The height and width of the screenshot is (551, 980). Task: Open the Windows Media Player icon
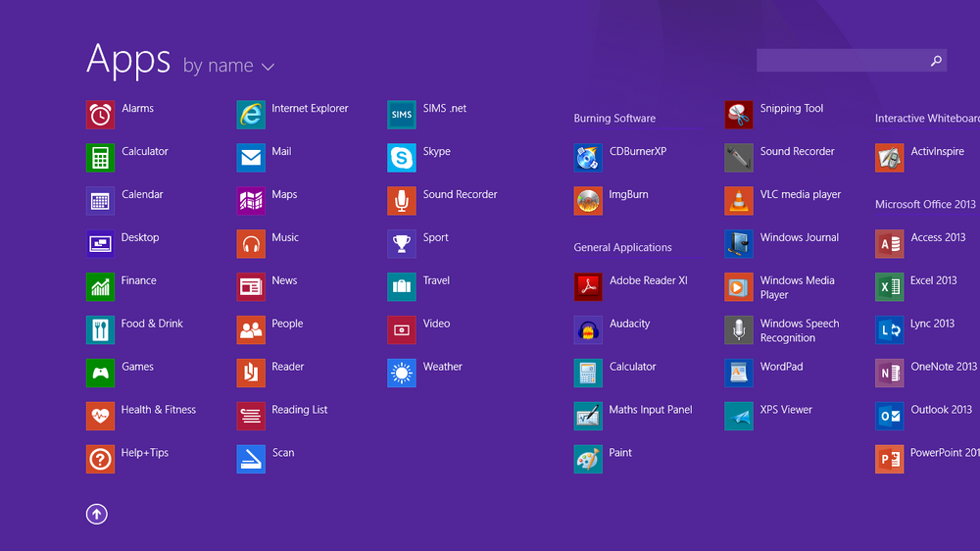click(739, 287)
